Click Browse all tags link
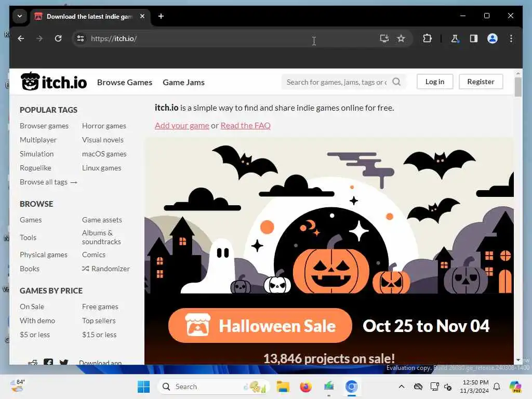 pos(48,182)
